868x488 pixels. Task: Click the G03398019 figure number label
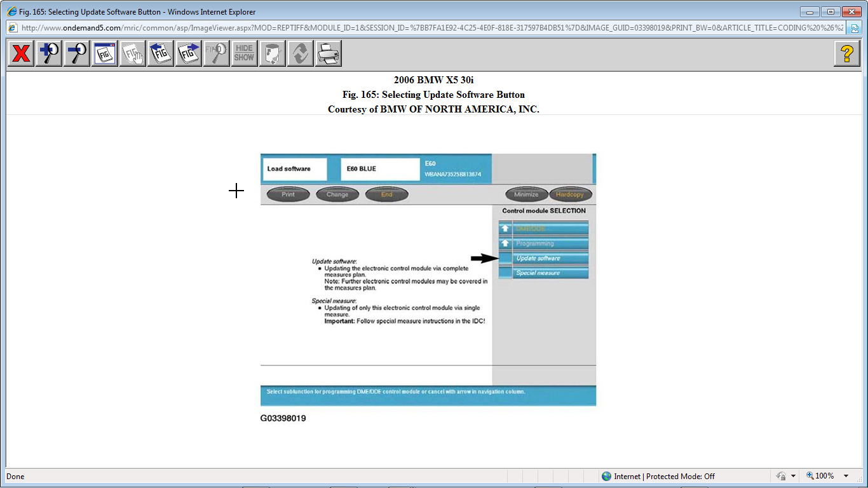(x=283, y=418)
